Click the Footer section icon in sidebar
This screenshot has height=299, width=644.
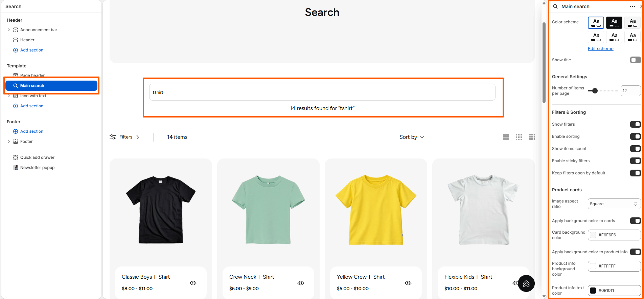pyautogui.click(x=16, y=142)
